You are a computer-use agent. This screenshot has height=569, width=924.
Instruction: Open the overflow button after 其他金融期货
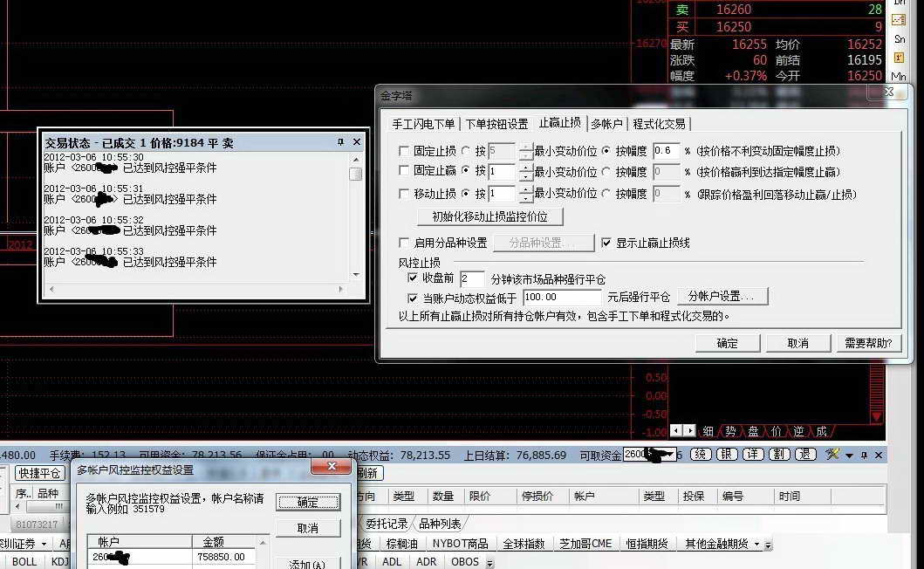click(x=768, y=545)
